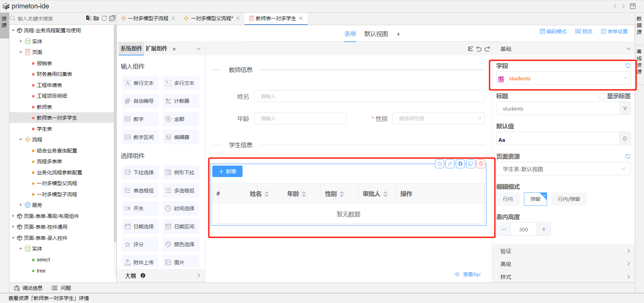
Task: Open settings gear of the sub-table component
Action: (x=461, y=164)
